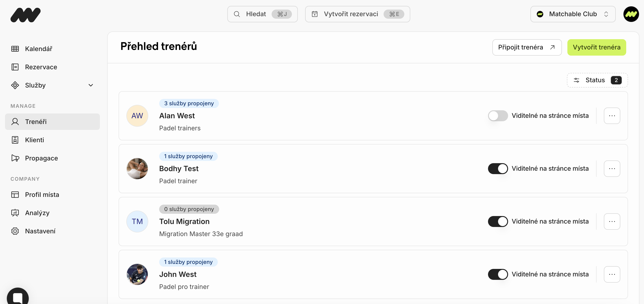The height and width of the screenshot is (304, 644).
Task: Open the chat support bubble icon
Action: coord(18,297)
